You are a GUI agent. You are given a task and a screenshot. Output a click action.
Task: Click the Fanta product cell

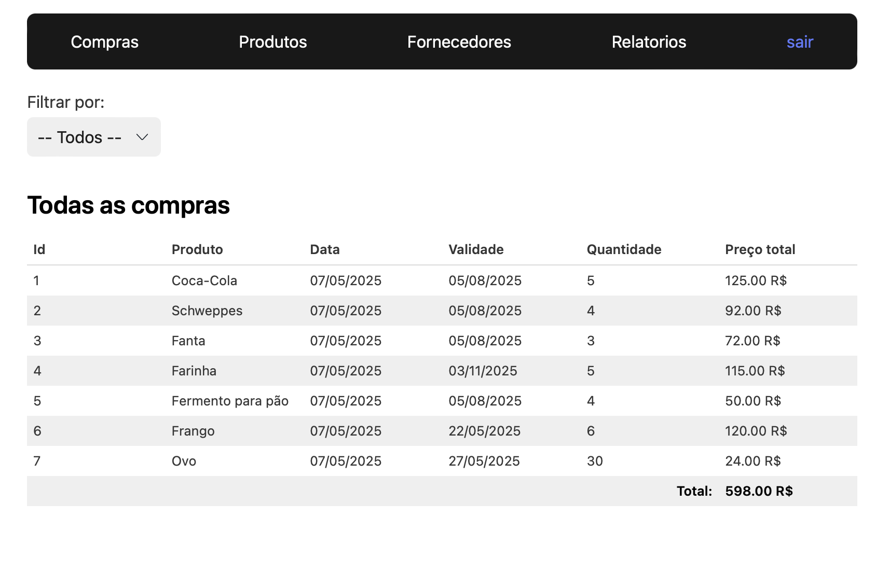point(188,341)
